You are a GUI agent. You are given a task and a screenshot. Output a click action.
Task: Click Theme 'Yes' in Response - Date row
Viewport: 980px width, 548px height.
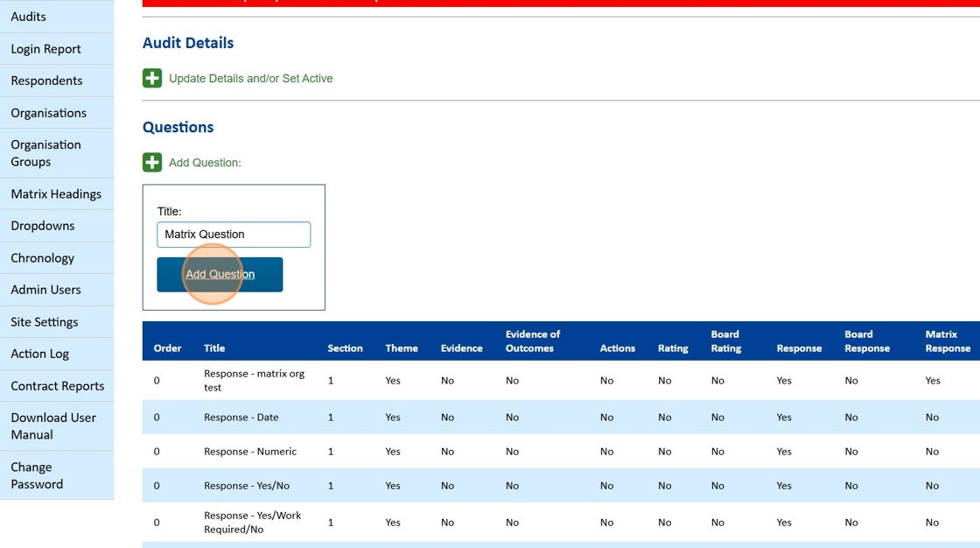click(x=393, y=418)
